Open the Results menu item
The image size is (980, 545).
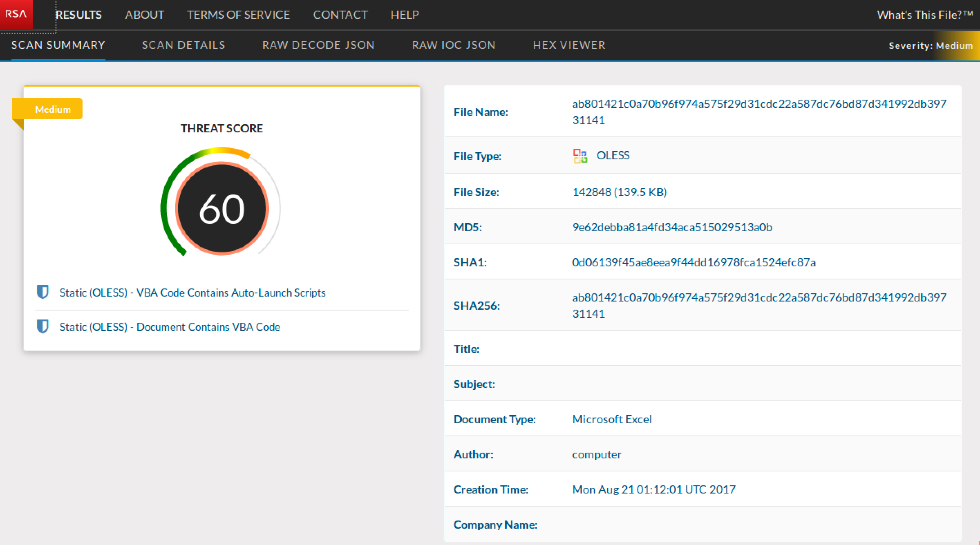point(79,15)
